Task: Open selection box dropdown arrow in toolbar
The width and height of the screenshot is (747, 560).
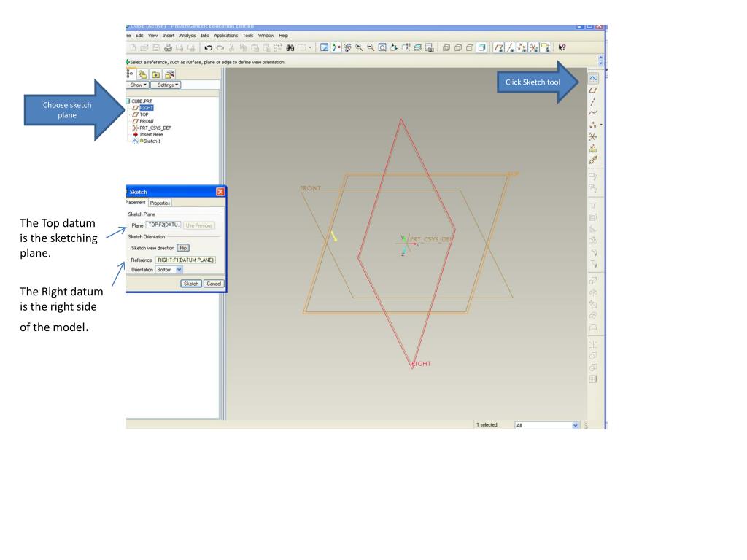Action: tap(309, 47)
